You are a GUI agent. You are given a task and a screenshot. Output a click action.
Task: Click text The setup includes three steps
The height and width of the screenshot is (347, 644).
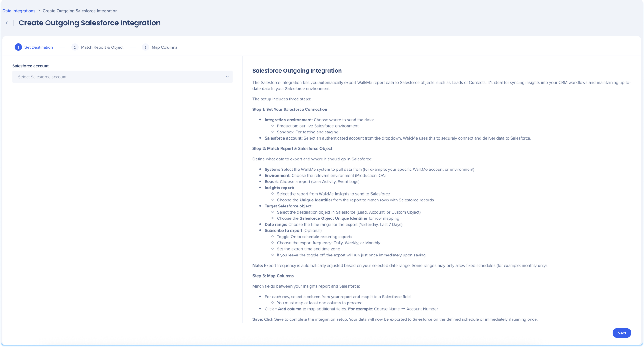coord(282,99)
